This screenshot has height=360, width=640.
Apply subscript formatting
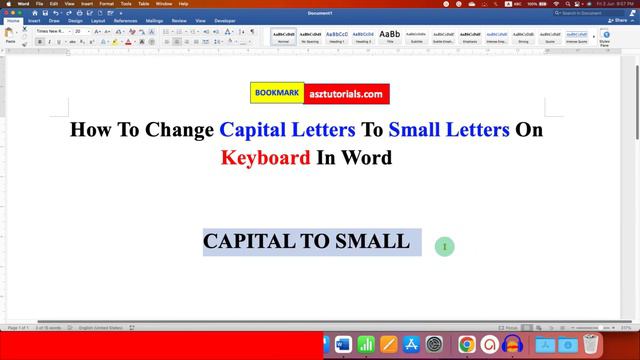pos(82,42)
